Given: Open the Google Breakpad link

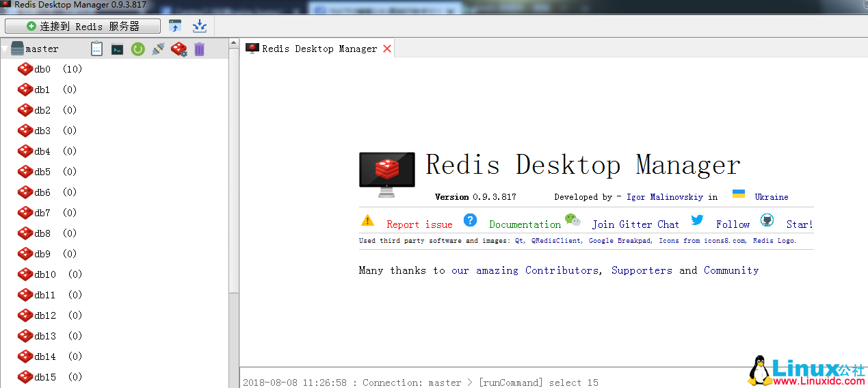Looking at the screenshot, I should [620, 241].
